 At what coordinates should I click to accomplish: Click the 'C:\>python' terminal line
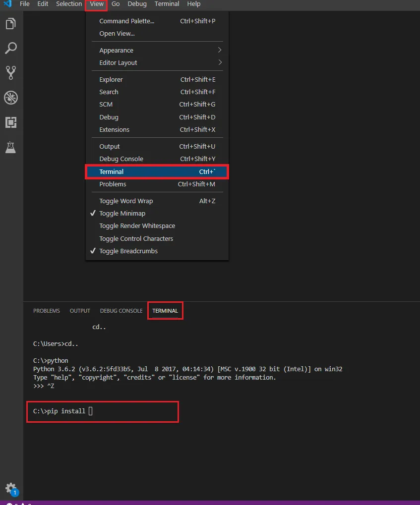pyautogui.click(x=51, y=360)
